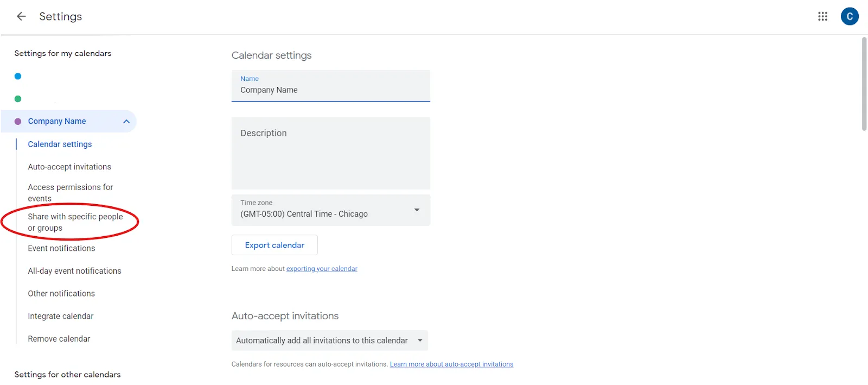
Task: Click the Settings for other calendars heading
Action: coord(67,375)
